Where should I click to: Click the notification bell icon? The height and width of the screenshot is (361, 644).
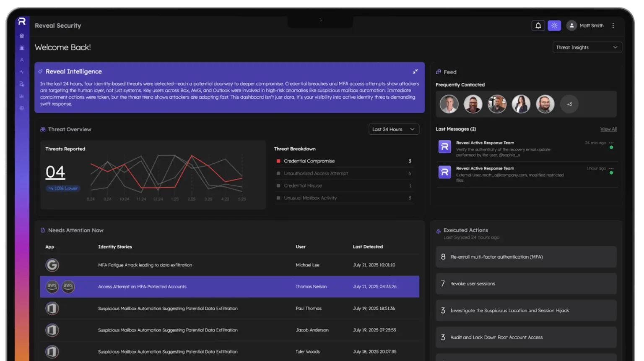pyautogui.click(x=538, y=26)
